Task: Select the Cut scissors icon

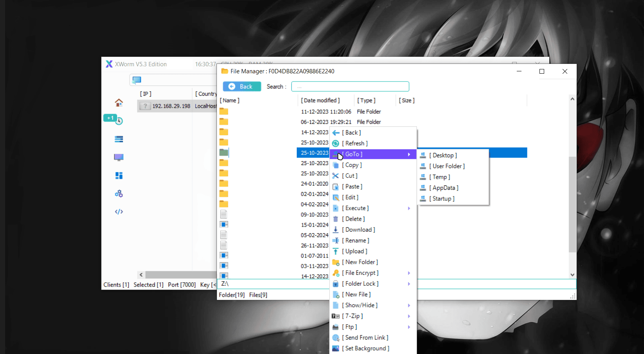Action: 336,176
